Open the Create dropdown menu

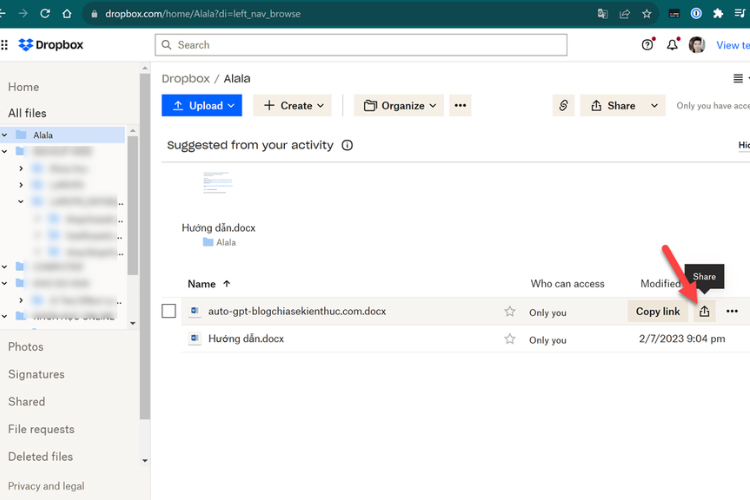294,105
